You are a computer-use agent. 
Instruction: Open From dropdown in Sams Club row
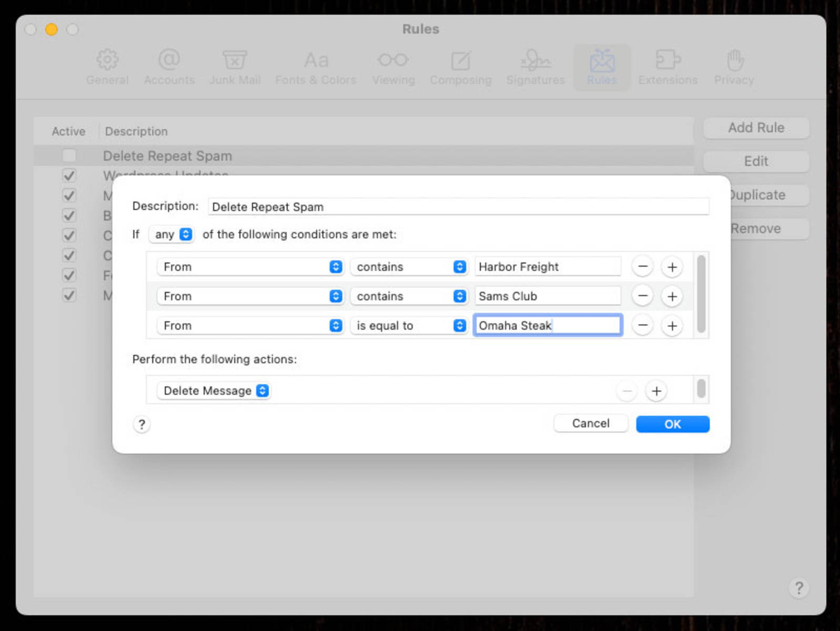250,296
